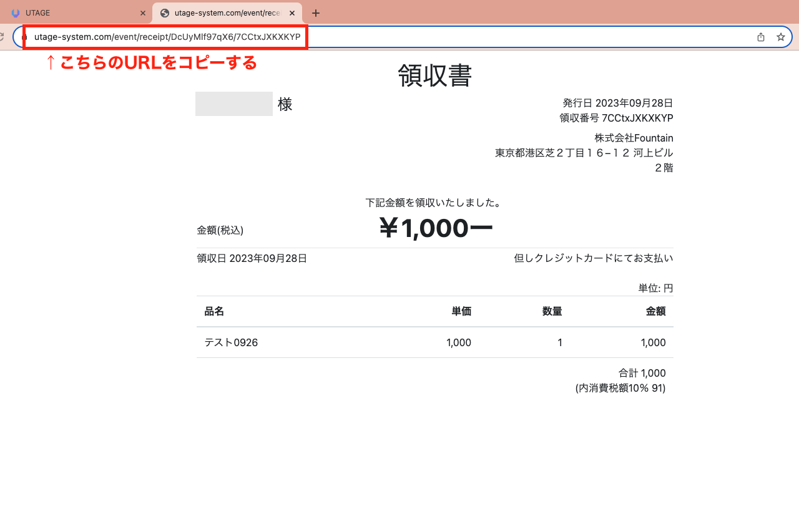Click the ¥1,000 amount text
This screenshot has height=532, width=799.
click(x=435, y=229)
